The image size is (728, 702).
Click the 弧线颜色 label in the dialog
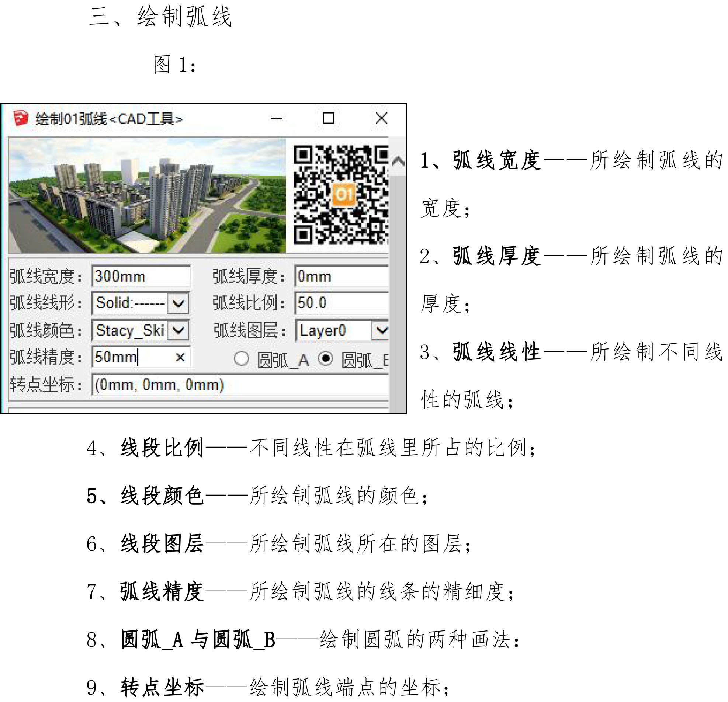pos(46,330)
